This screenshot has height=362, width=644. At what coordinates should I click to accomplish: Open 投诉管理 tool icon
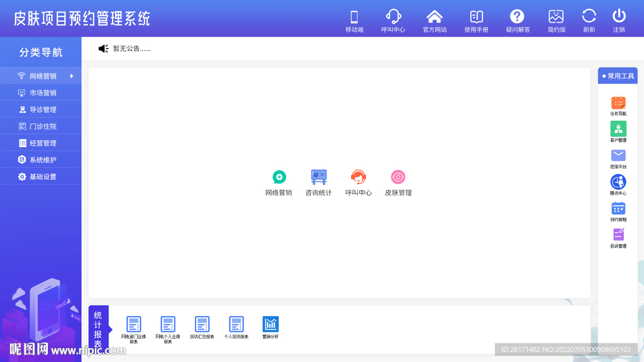(x=618, y=235)
